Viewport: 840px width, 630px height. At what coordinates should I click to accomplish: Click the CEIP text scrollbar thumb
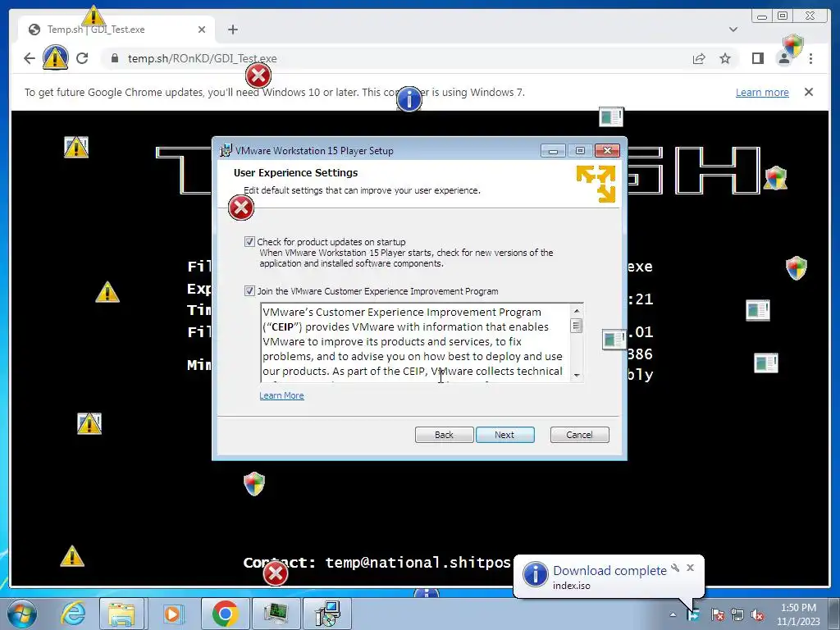click(577, 326)
